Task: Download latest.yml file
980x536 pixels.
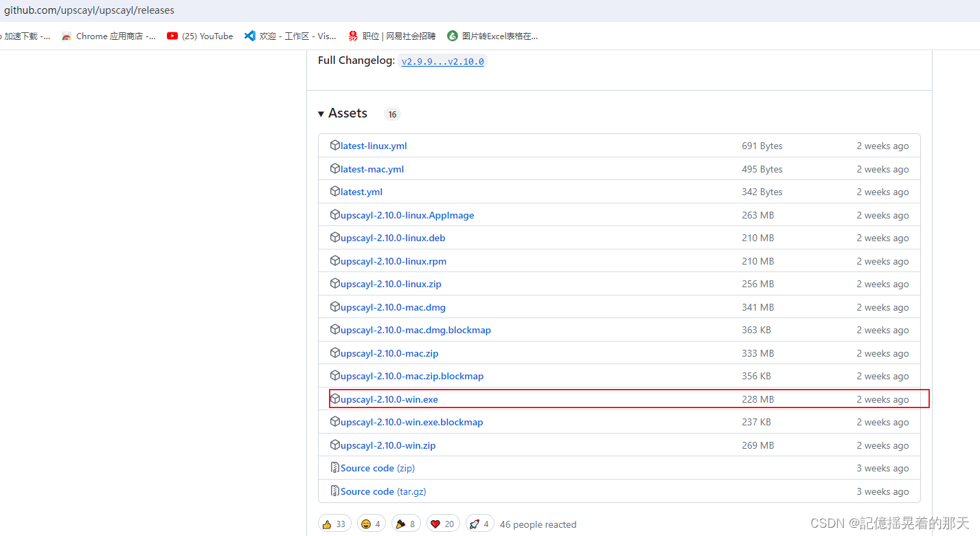Action: point(361,192)
